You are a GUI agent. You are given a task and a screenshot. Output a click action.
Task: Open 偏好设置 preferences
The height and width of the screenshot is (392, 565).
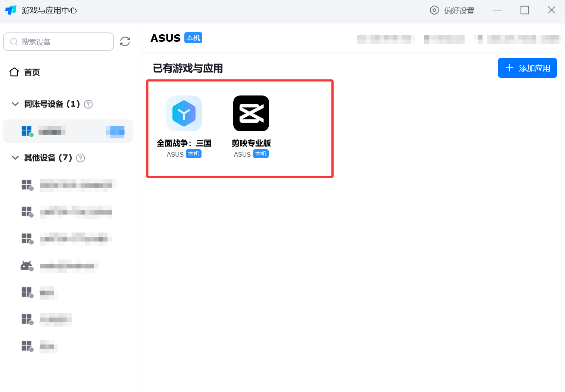coord(452,10)
